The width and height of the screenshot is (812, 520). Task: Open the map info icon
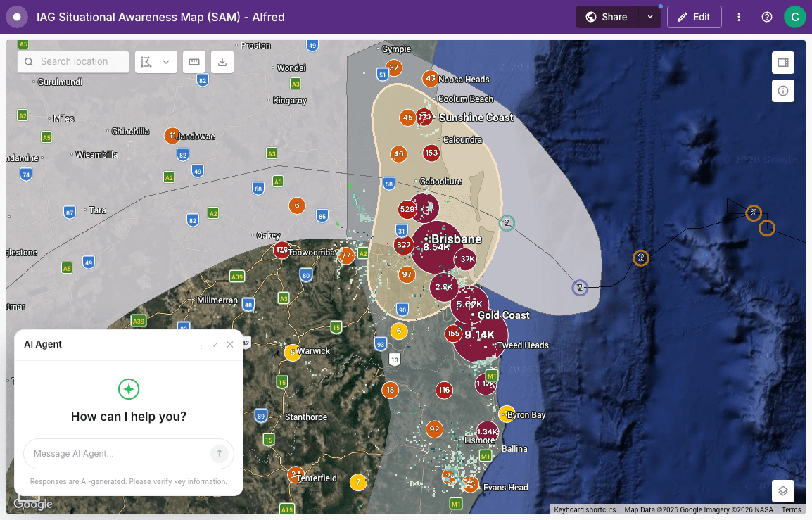click(x=783, y=91)
